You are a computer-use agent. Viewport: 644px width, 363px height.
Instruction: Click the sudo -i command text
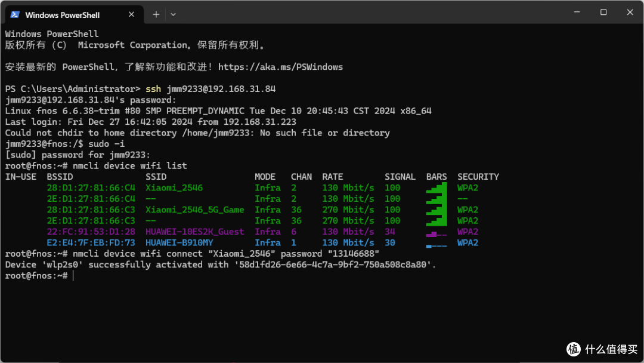(106, 144)
